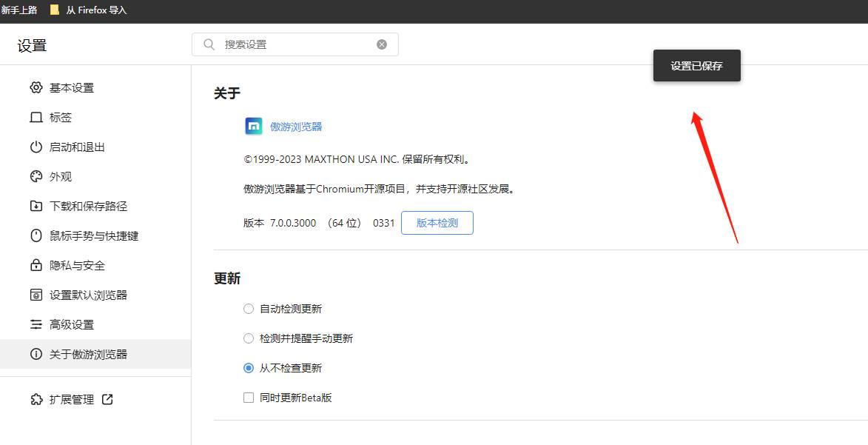The height and width of the screenshot is (445, 868).
Task: Click the 更新 section heading
Action: pyautogui.click(x=227, y=278)
